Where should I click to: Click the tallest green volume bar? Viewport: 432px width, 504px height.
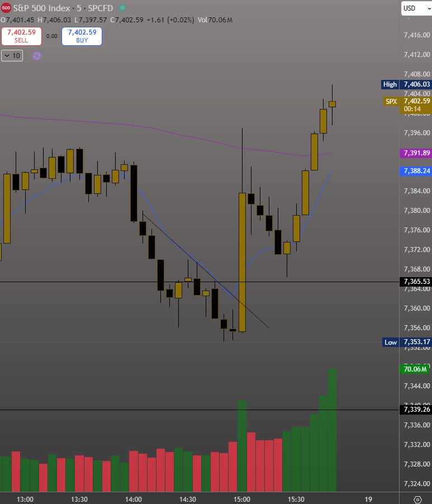tap(332, 430)
